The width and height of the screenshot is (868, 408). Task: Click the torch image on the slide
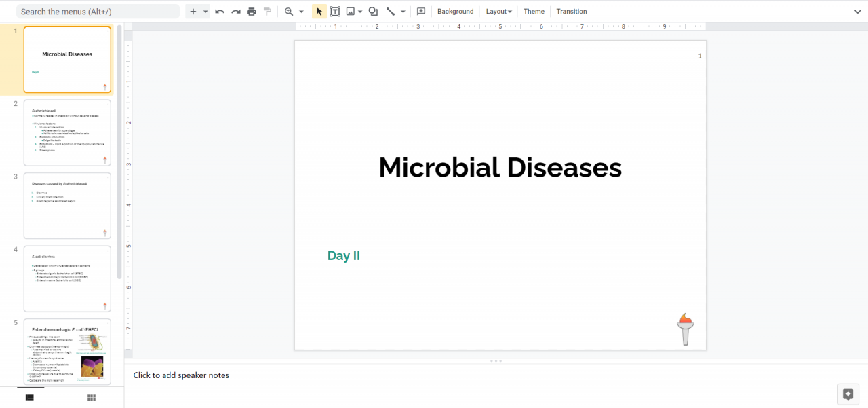[686, 329]
